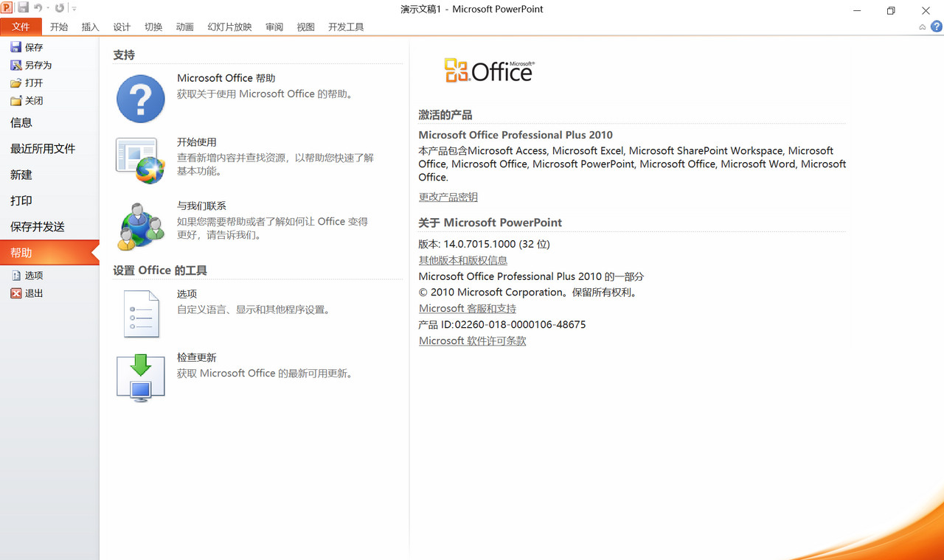944x560 pixels.
Task: Open the undo history dropdown arrow
Action: (48, 8)
